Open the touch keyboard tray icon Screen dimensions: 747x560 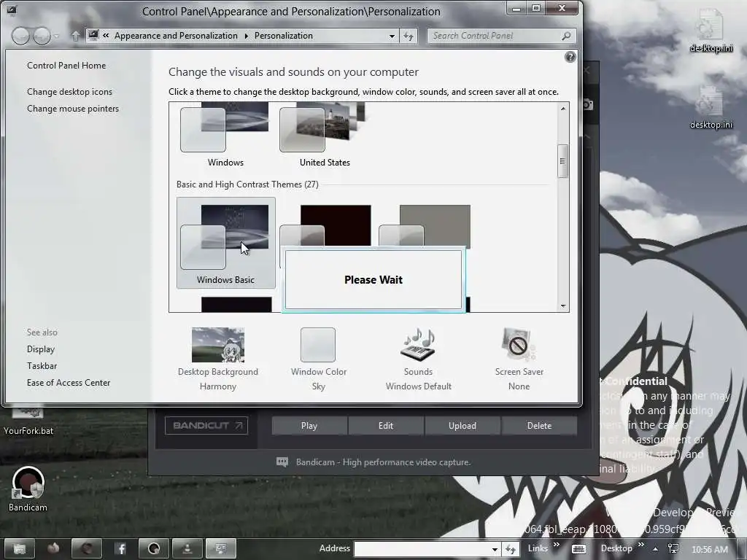pyautogui.click(x=578, y=549)
